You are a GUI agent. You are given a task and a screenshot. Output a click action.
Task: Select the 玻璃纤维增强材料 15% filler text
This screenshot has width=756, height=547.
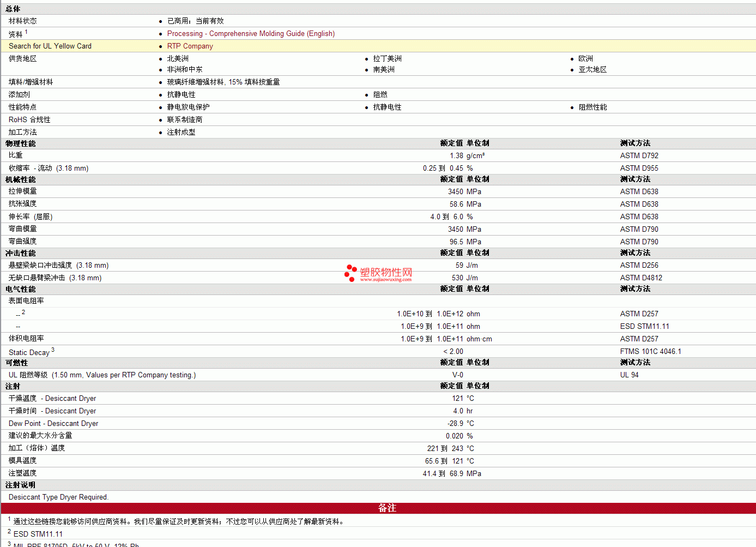pyautogui.click(x=223, y=82)
